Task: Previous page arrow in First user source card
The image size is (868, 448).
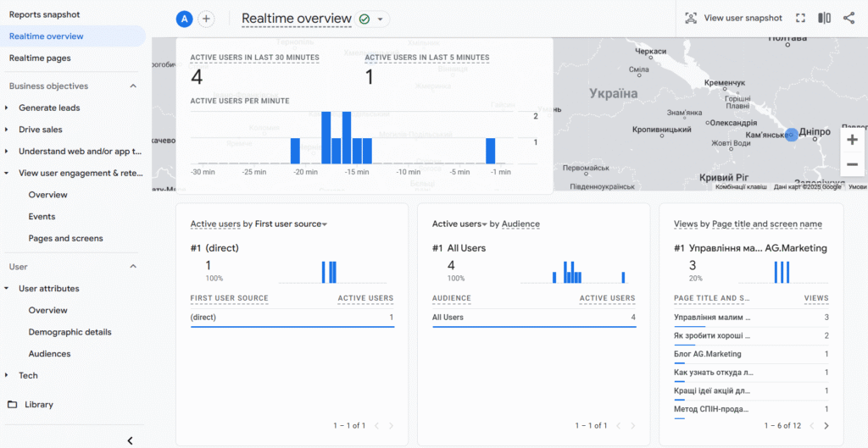Action: click(376, 426)
